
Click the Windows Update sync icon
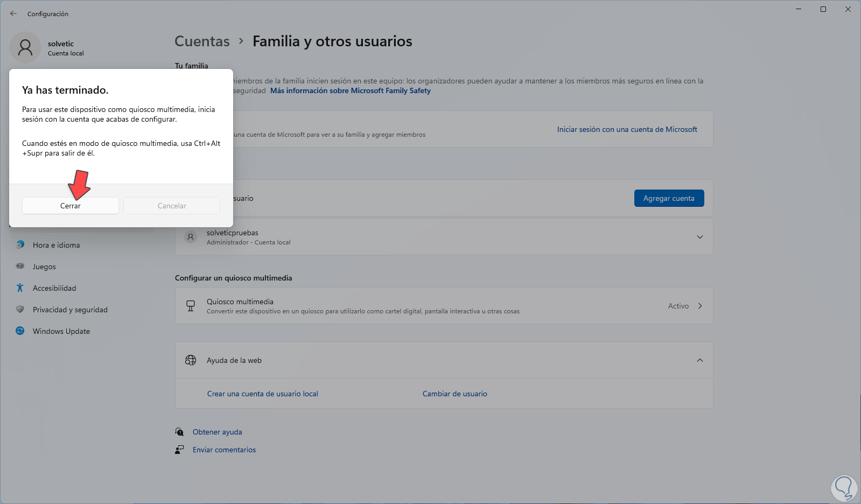(20, 331)
